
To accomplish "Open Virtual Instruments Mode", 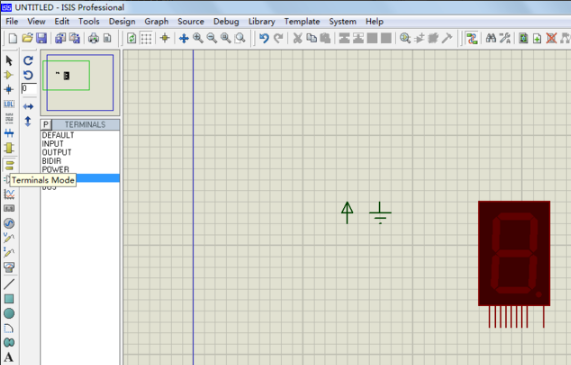I will click(9, 267).
